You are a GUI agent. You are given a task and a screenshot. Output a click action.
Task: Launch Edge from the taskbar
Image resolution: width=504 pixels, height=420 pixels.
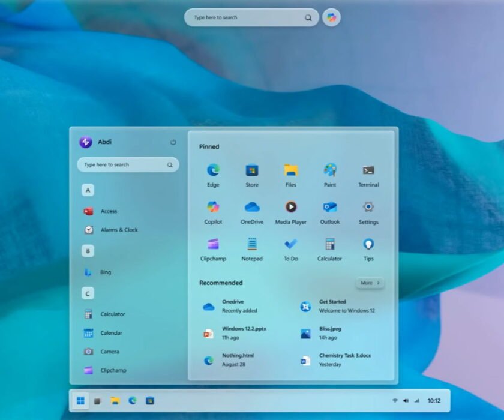133,400
